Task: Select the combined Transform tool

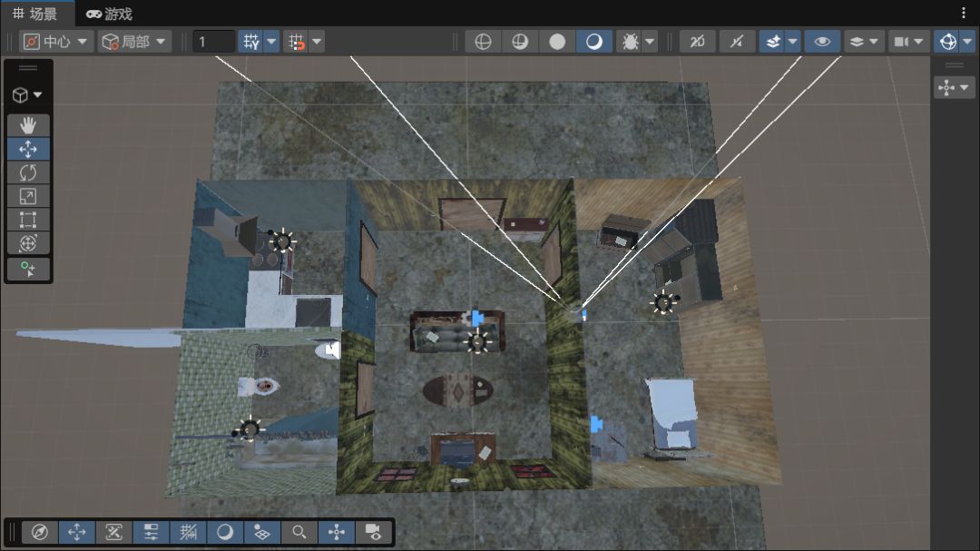Action: click(x=28, y=243)
